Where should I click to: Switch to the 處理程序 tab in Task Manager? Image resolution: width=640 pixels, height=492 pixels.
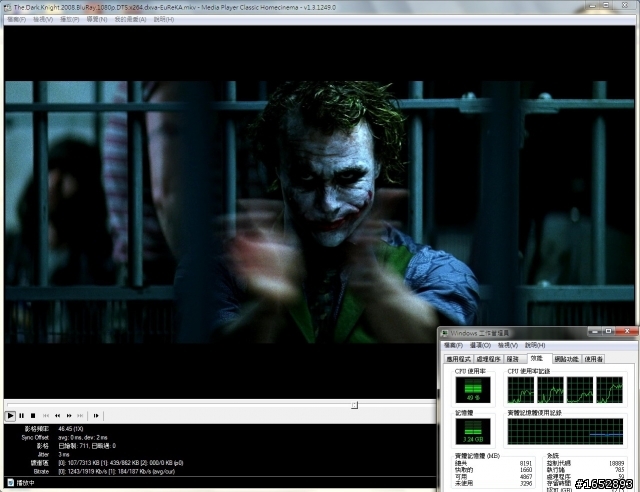point(489,359)
